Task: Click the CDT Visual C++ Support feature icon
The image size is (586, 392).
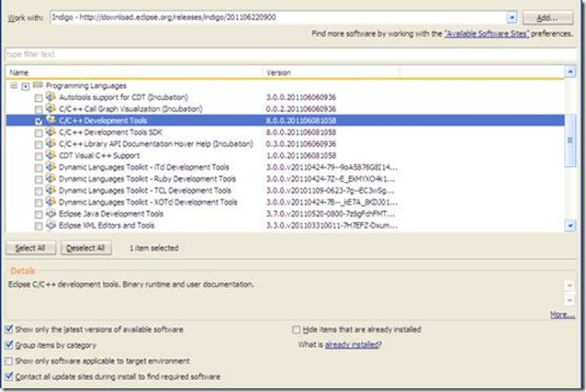Action: point(51,155)
